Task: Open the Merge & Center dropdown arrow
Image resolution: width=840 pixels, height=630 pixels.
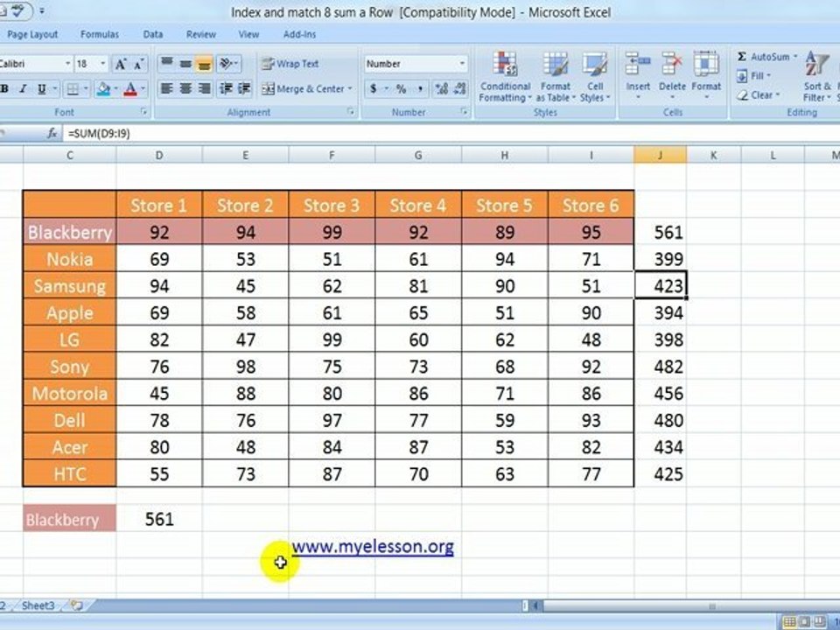Action: (350, 89)
